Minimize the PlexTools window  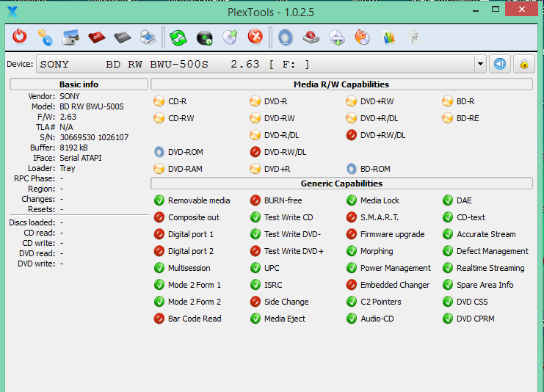pyautogui.click(x=476, y=10)
